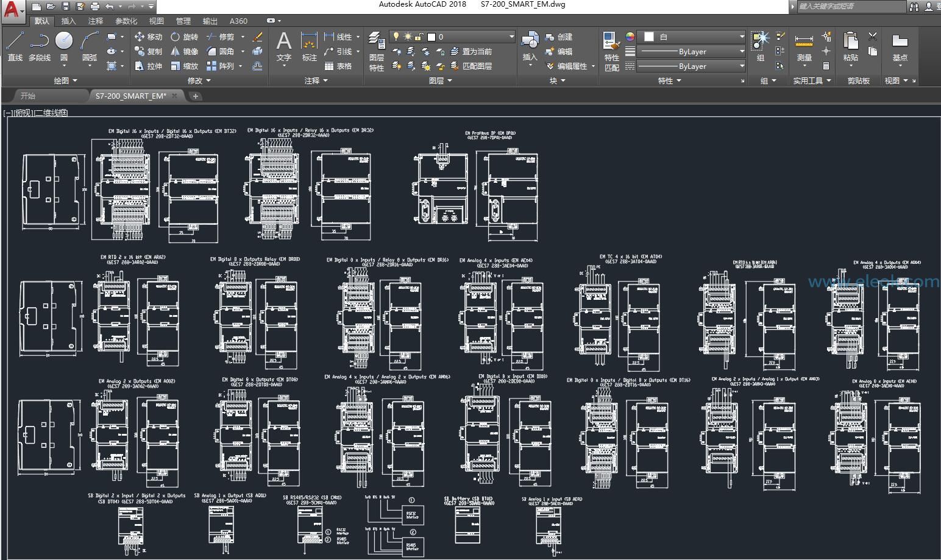Switch to the Parametric (参数化) ribbon tab
The height and width of the screenshot is (560, 941).
[x=126, y=21]
